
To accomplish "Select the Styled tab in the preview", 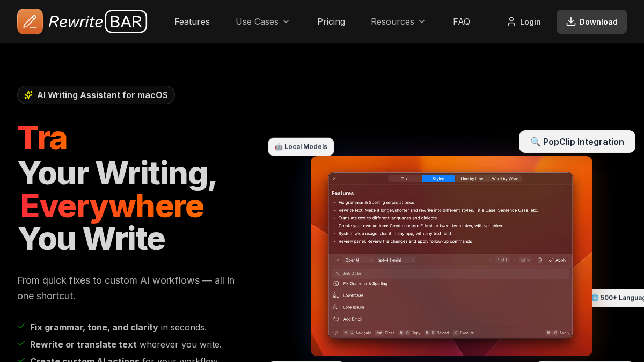I will [x=438, y=179].
